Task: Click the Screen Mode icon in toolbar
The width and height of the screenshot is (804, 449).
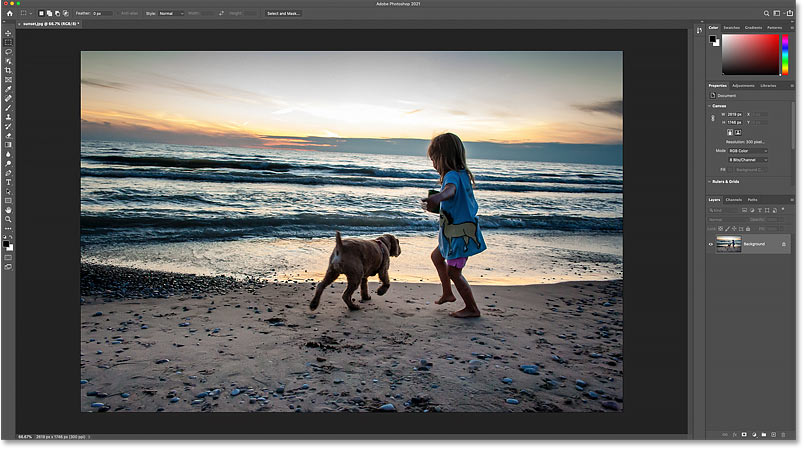Action: pyautogui.click(x=8, y=267)
